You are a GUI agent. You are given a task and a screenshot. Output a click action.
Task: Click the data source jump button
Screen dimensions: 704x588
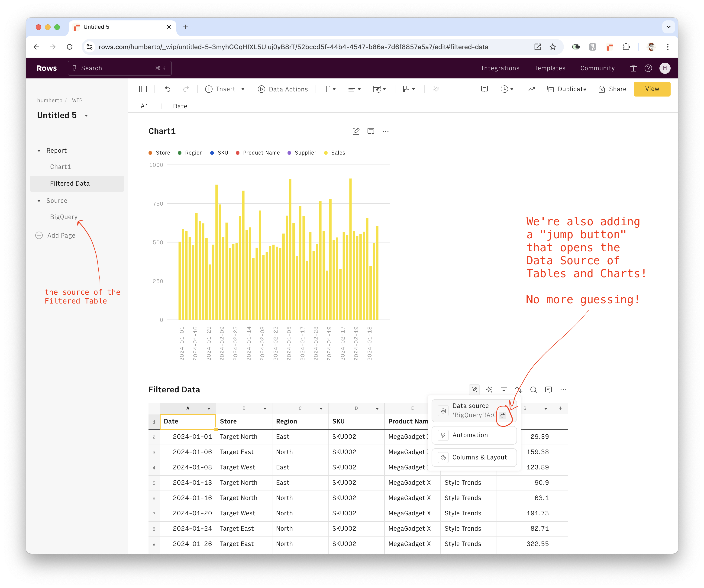(x=503, y=415)
